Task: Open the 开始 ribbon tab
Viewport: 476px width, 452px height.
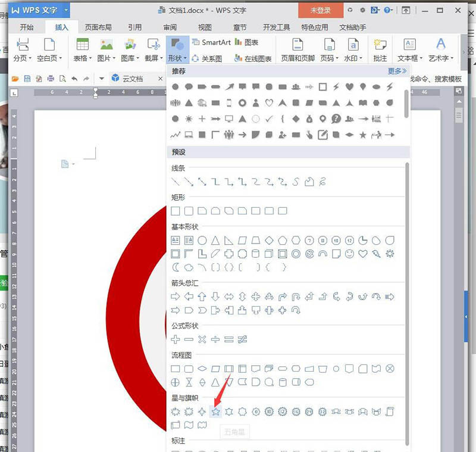Action: point(27,27)
